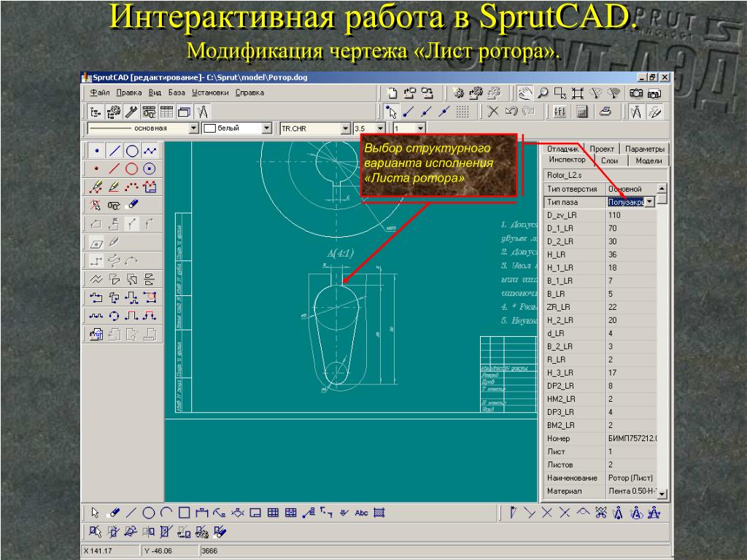Click the select pointer with blue dot icon
Viewport: 747px width, 560px height.
tap(391, 112)
